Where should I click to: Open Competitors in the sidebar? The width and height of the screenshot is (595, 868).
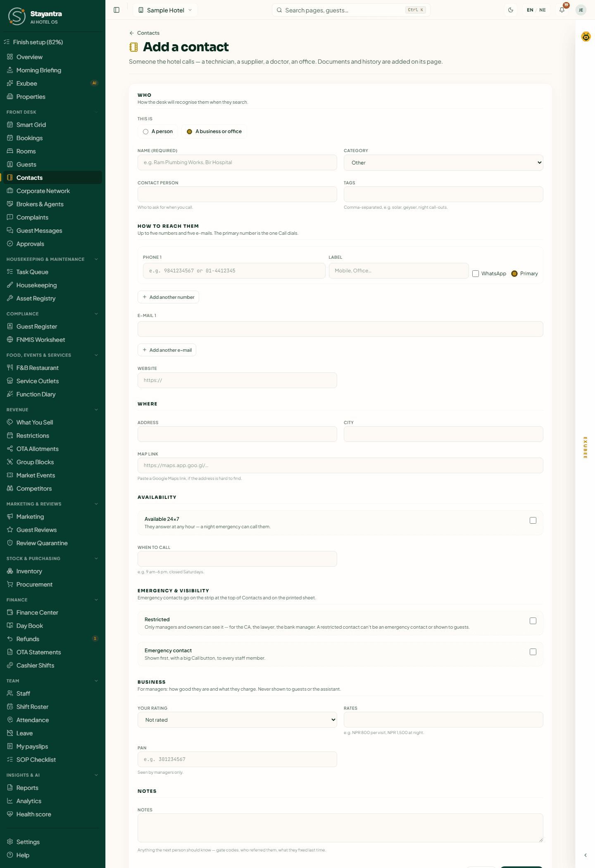point(52,489)
